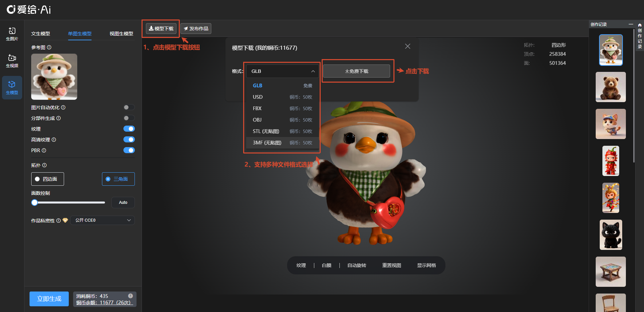Screen dimensions: 644x312
Task: Switch to the 文生模型 tab
Action: 41,34
